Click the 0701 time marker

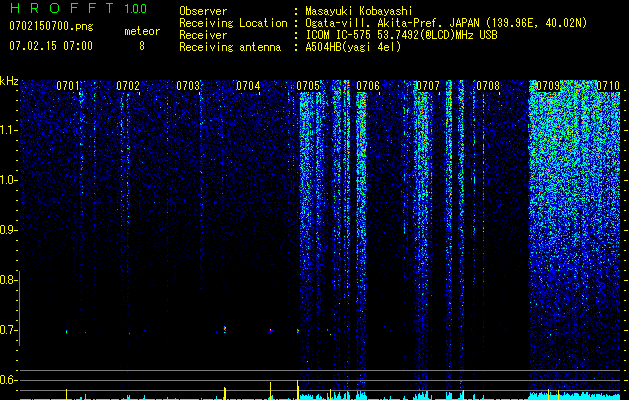point(68,86)
